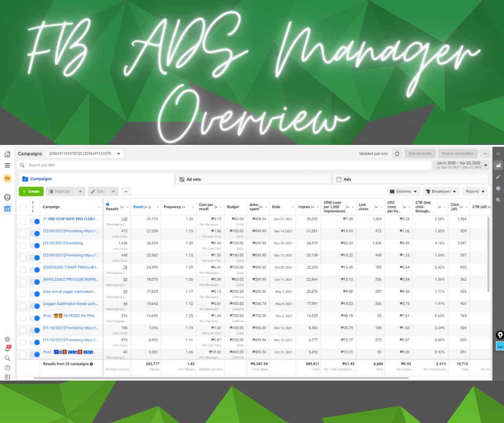Sort by the Budget column header
This screenshot has width=504, height=423.
coord(233,207)
